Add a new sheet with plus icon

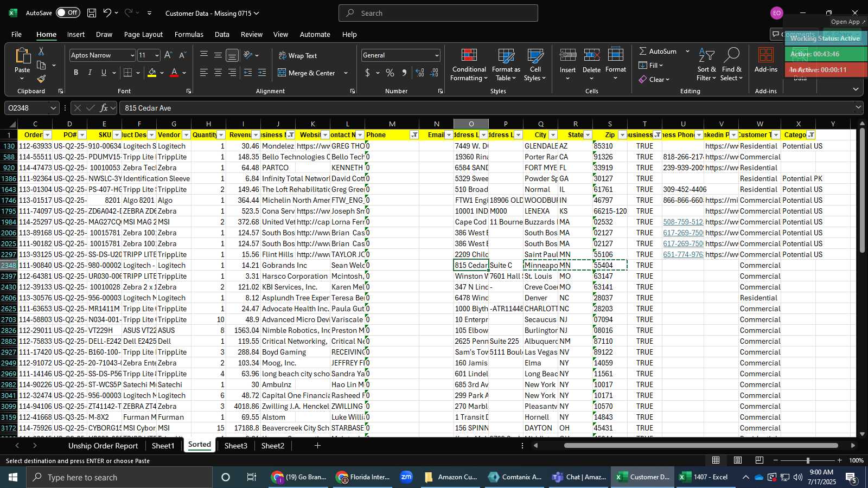click(317, 446)
